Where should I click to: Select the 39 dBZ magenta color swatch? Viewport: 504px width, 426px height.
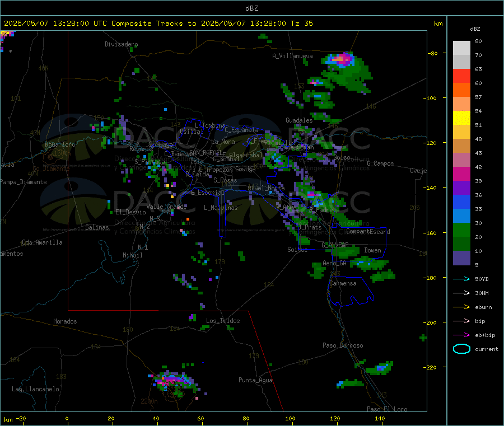click(x=461, y=174)
